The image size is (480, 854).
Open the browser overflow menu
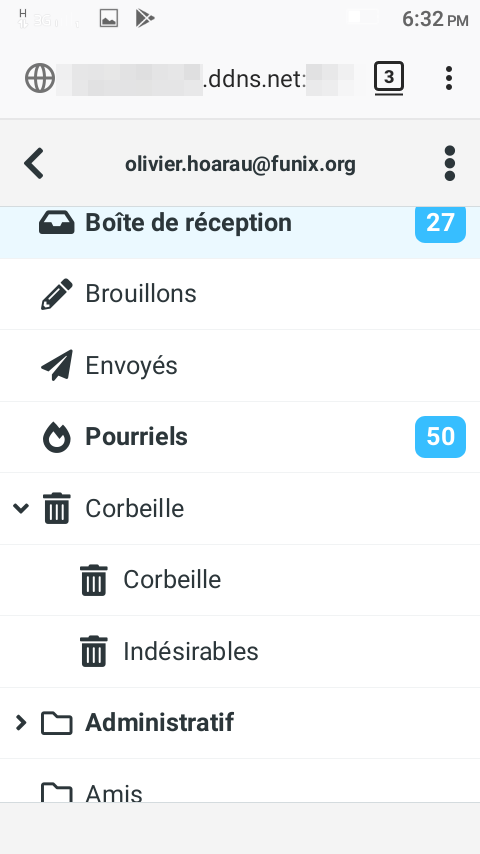(448, 78)
